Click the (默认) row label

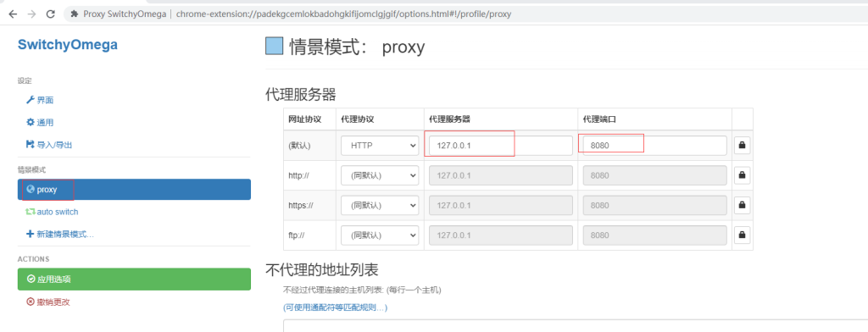point(299,146)
